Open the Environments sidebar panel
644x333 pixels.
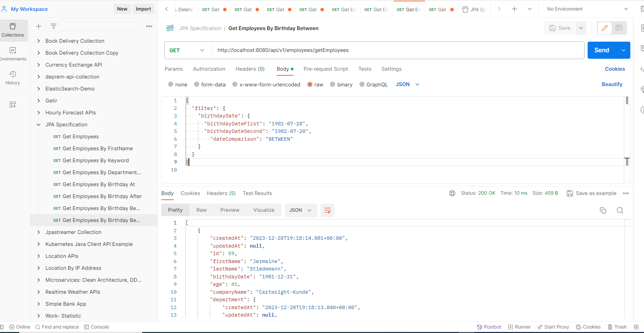point(13,54)
